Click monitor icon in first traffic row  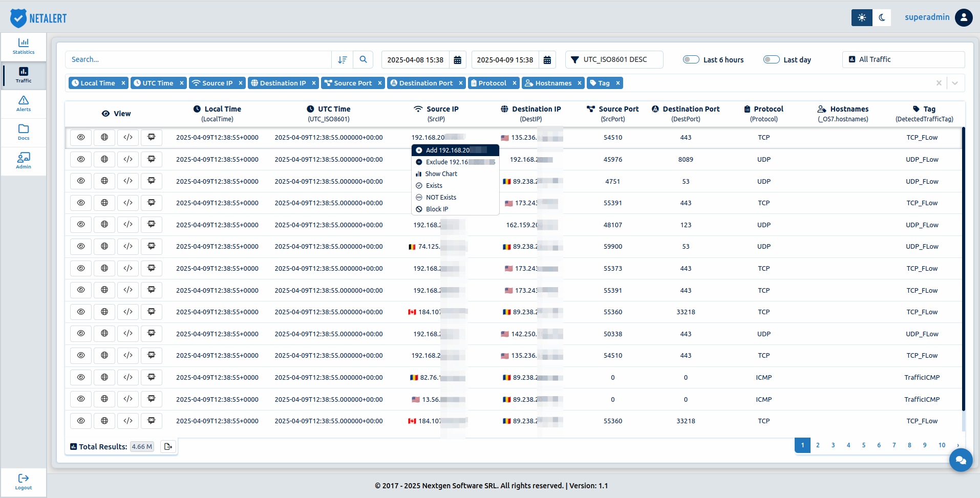click(x=152, y=137)
